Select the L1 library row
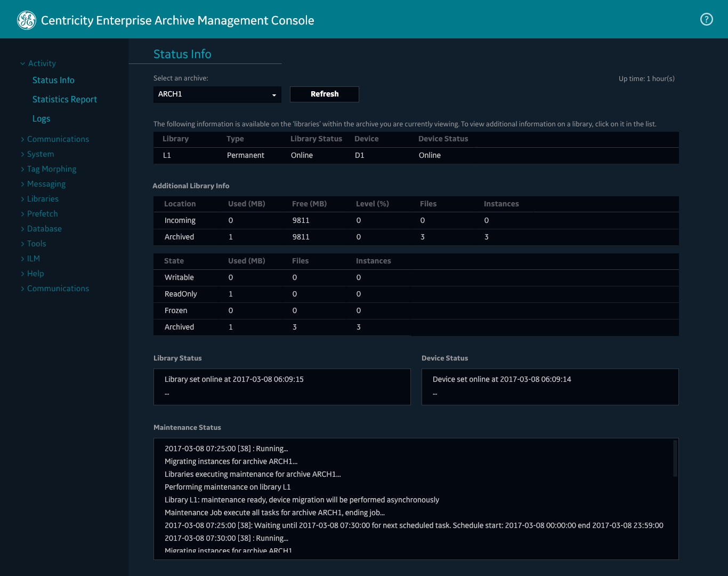 416,155
